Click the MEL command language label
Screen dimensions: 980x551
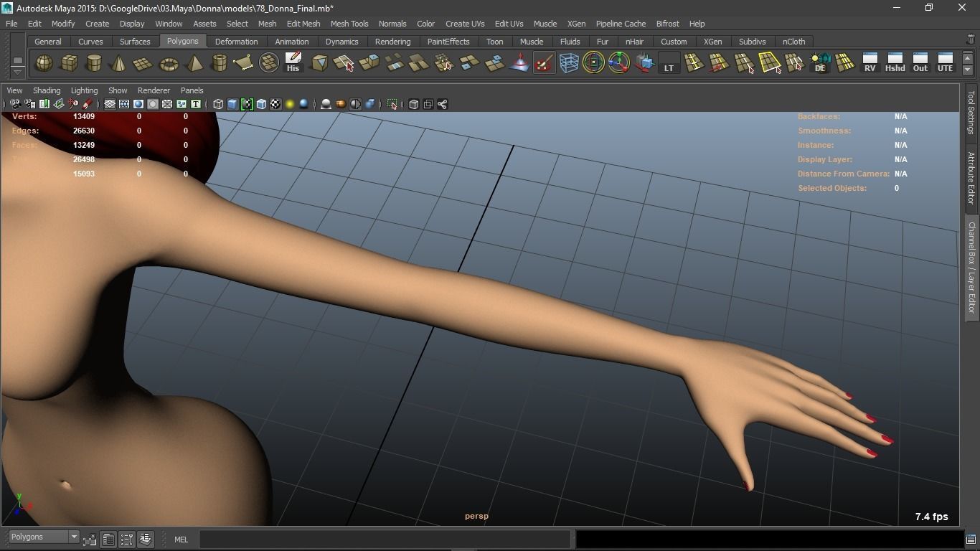coord(181,540)
